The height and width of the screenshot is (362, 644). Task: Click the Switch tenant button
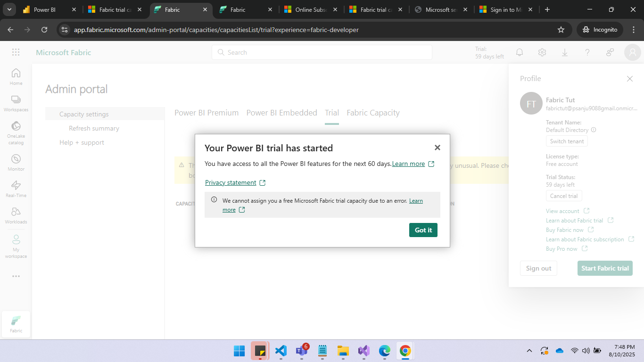tap(567, 141)
